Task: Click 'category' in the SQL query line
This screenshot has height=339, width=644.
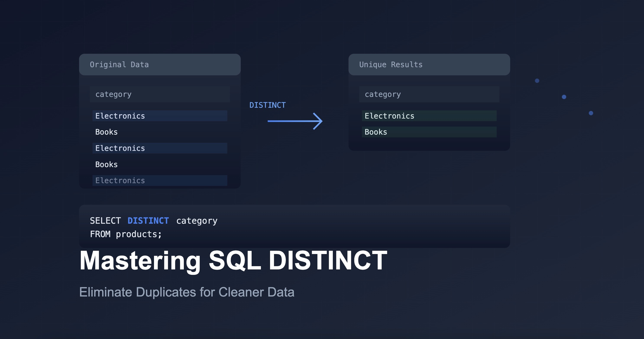Action: (x=197, y=221)
